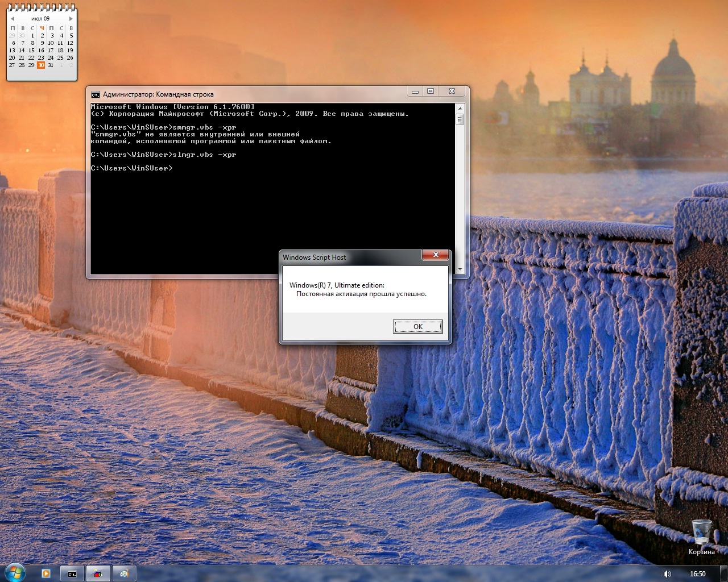
Task: Click the июл 09 calendar header
Action: point(40,19)
